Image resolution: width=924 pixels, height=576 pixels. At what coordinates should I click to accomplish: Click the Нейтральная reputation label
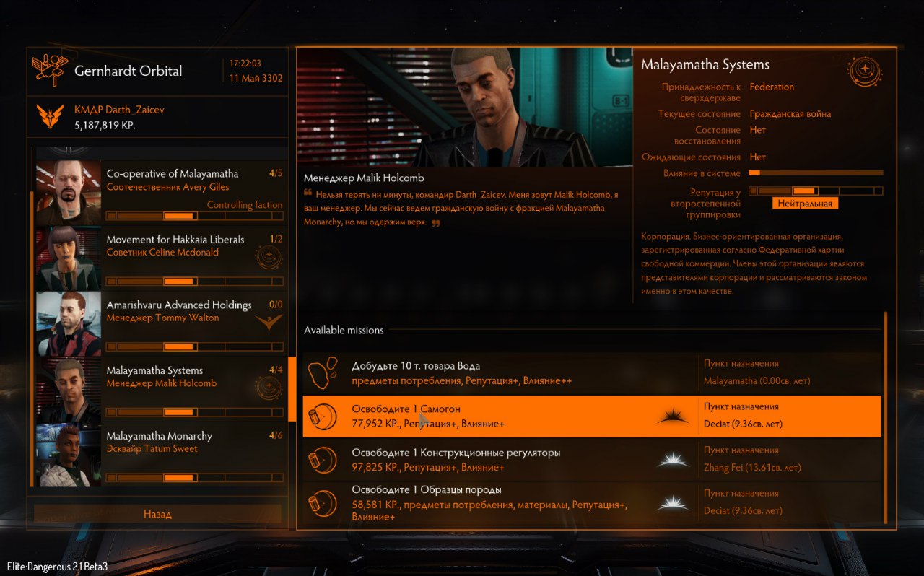click(805, 204)
